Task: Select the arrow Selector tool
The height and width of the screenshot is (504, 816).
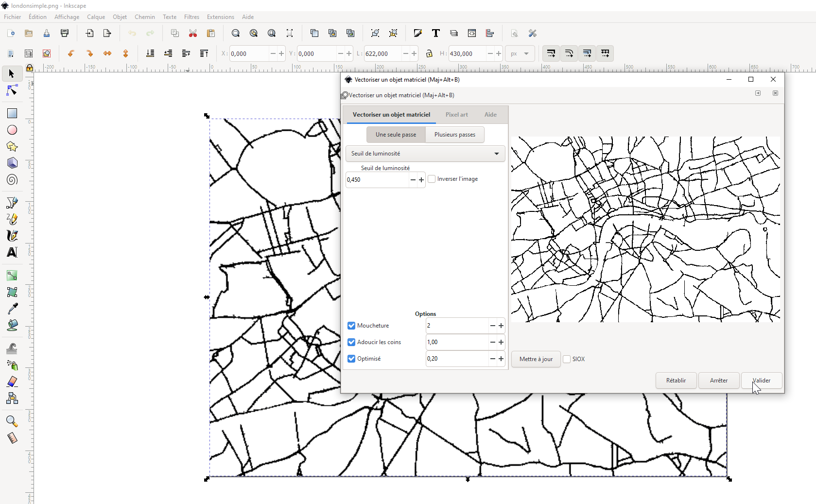Action: pyautogui.click(x=12, y=74)
